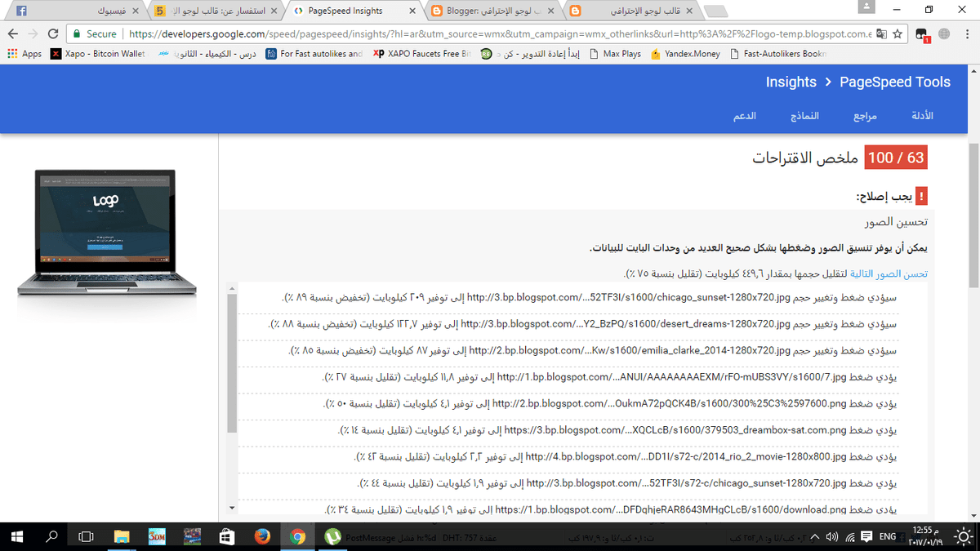Click the Insights breadcrumb in the header
This screenshot has width=980, height=551.
(x=791, y=82)
